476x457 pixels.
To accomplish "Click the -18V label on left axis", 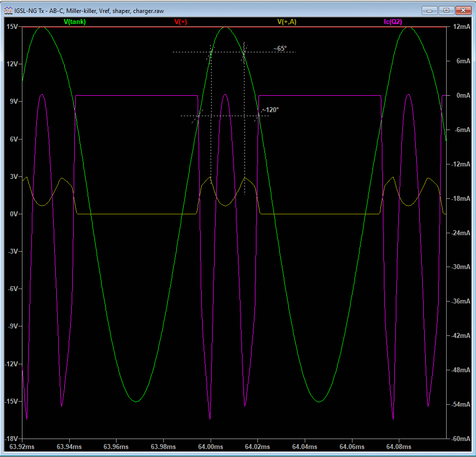I will (x=10, y=439).
